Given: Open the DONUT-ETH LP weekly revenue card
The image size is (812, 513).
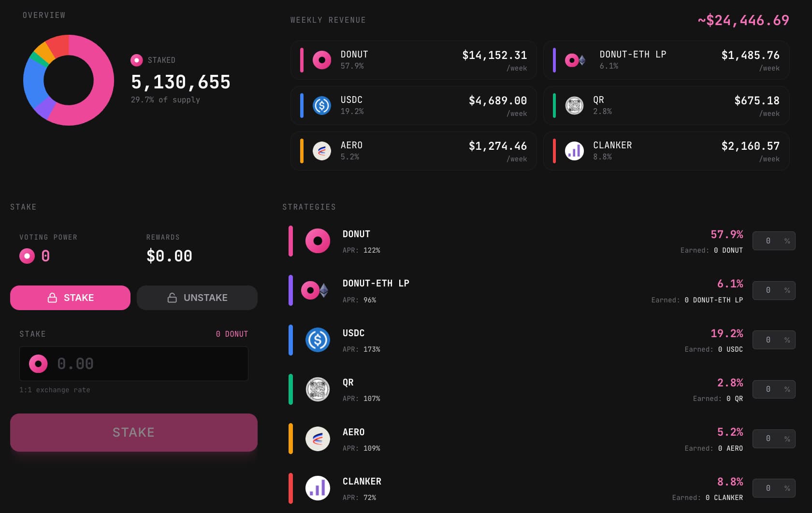Looking at the screenshot, I should [666, 60].
